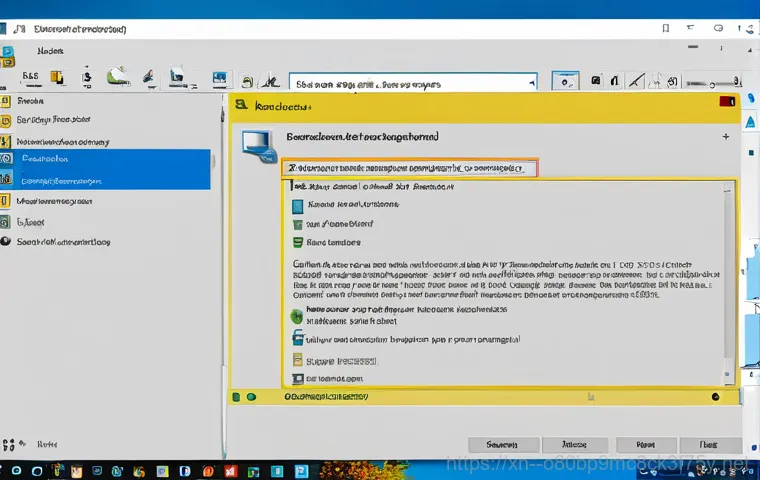Viewport: 760px width, 480px height.
Task: Click the dollar sign icon in the toolbar
Action: (x=87, y=78)
